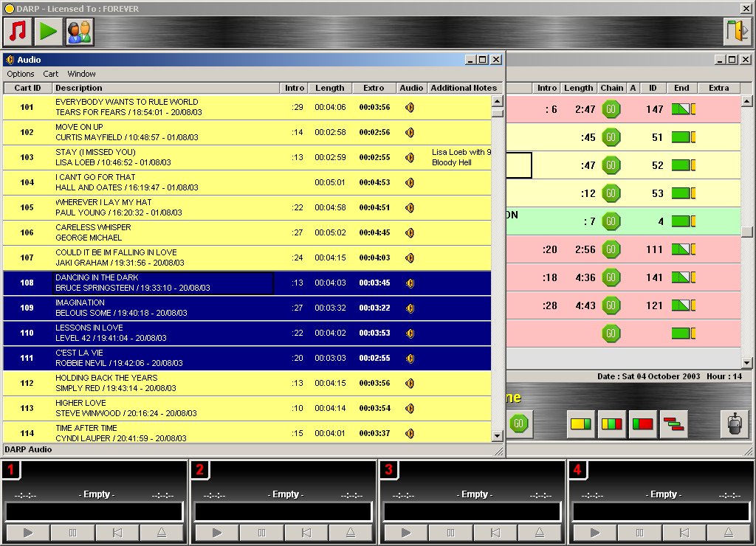Image resolution: width=756 pixels, height=546 pixels.
Task: Open the two-people users toolbar icon
Action: (80, 31)
